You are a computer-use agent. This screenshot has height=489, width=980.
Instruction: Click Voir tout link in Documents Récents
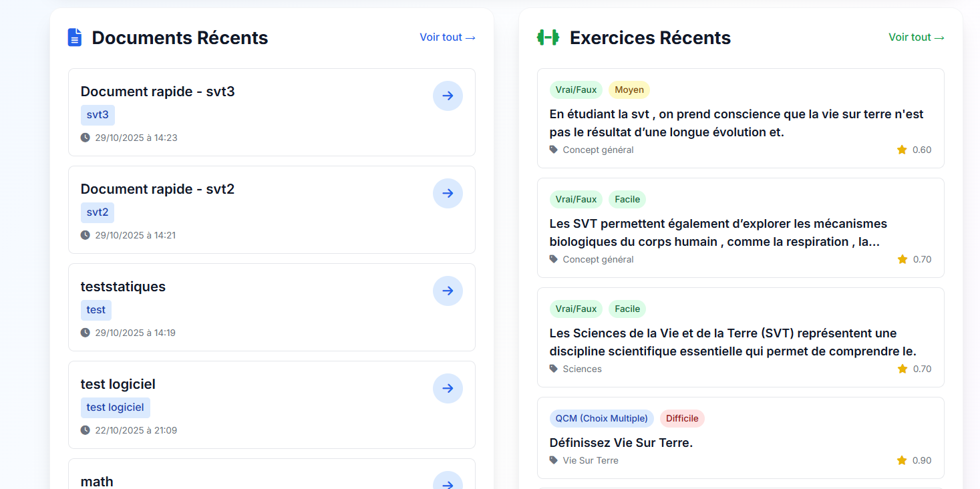click(x=448, y=37)
